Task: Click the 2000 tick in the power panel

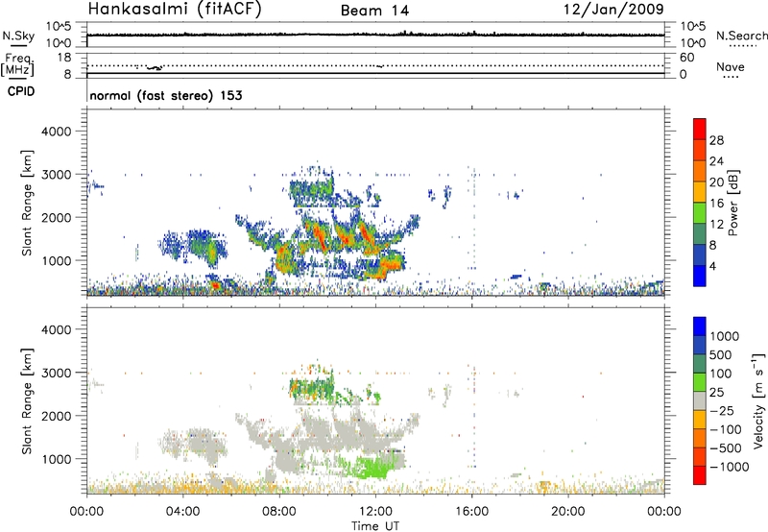Action: pos(57,217)
